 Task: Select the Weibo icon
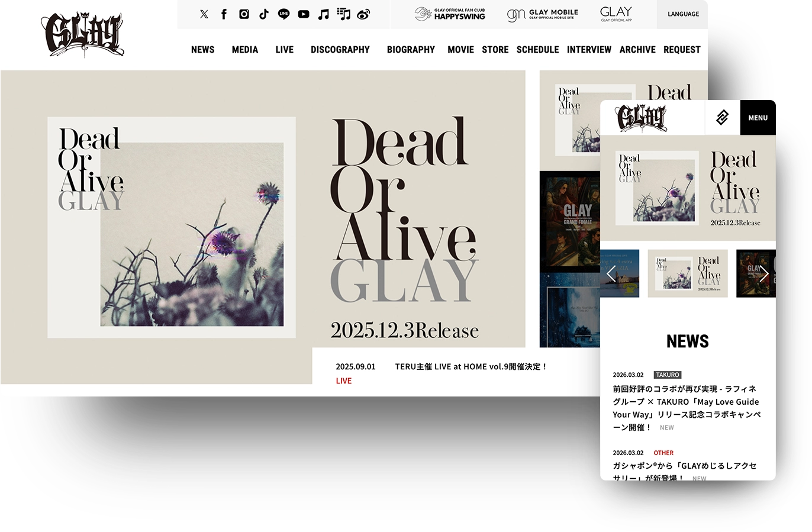pyautogui.click(x=363, y=14)
